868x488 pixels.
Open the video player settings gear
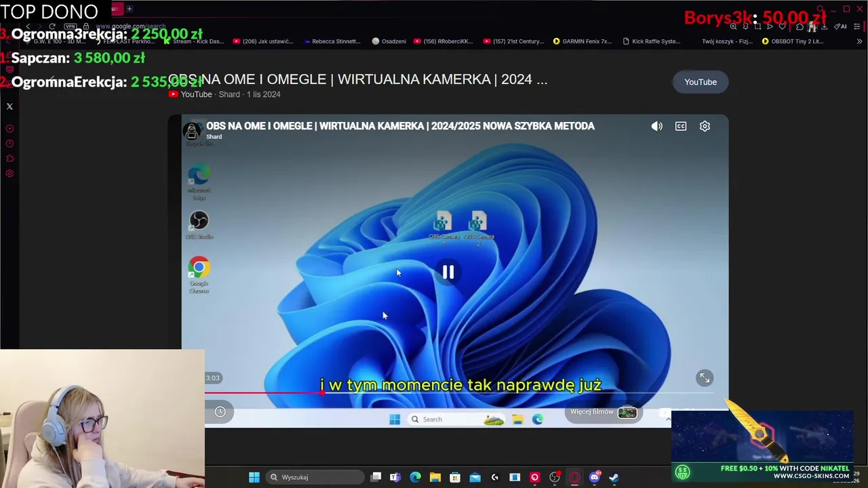[705, 126]
